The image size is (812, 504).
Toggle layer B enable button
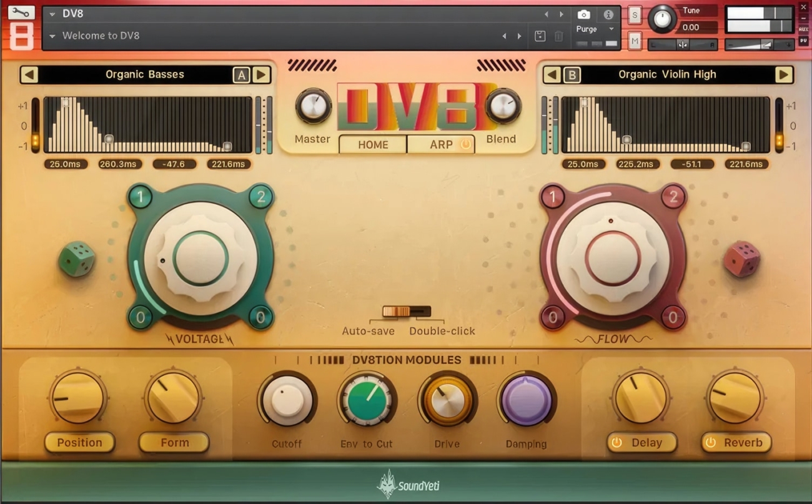click(x=572, y=75)
